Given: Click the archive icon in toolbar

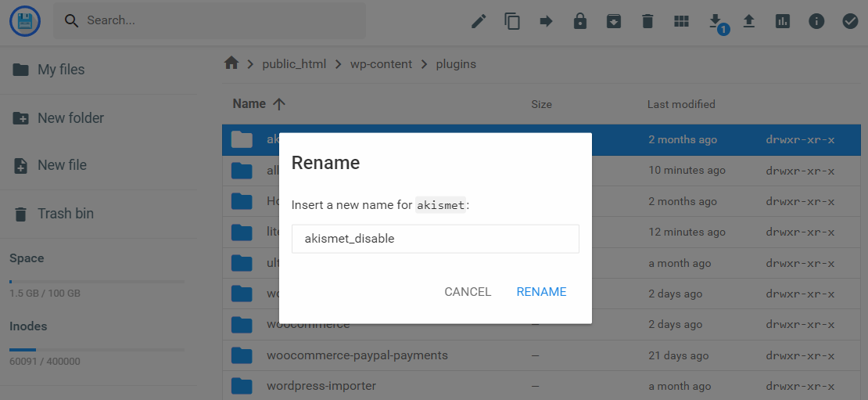Looking at the screenshot, I should (614, 21).
